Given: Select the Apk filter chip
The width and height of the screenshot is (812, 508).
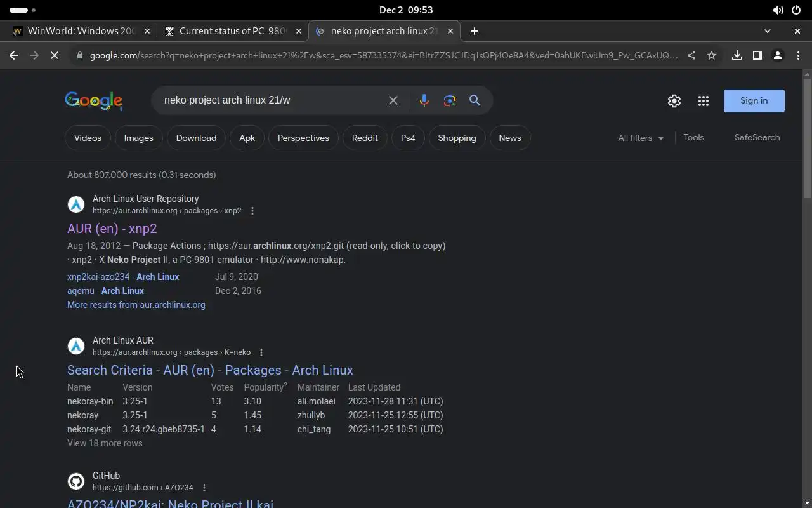Looking at the screenshot, I should click(x=247, y=138).
